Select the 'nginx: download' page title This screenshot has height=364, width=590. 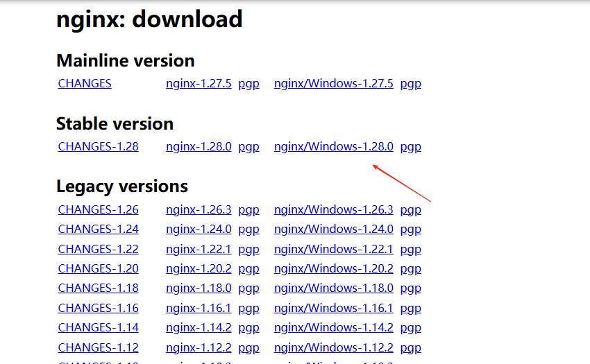pyautogui.click(x=149, y=19)
